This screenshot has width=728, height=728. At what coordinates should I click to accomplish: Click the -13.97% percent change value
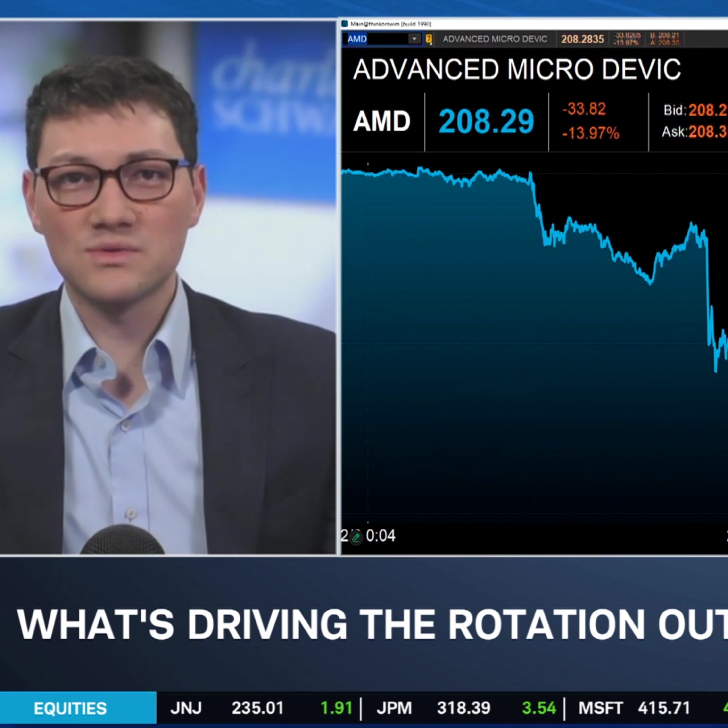(x=590, y=133)
